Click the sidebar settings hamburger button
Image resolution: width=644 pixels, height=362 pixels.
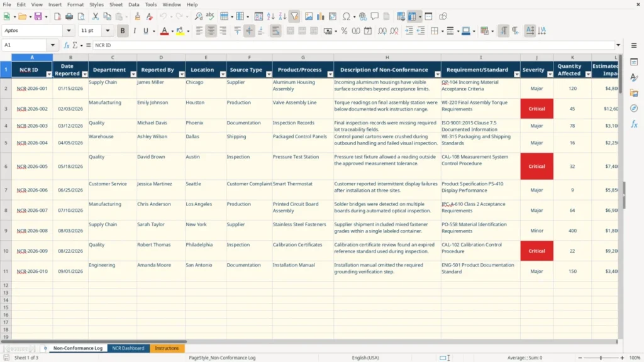point(634,45)
